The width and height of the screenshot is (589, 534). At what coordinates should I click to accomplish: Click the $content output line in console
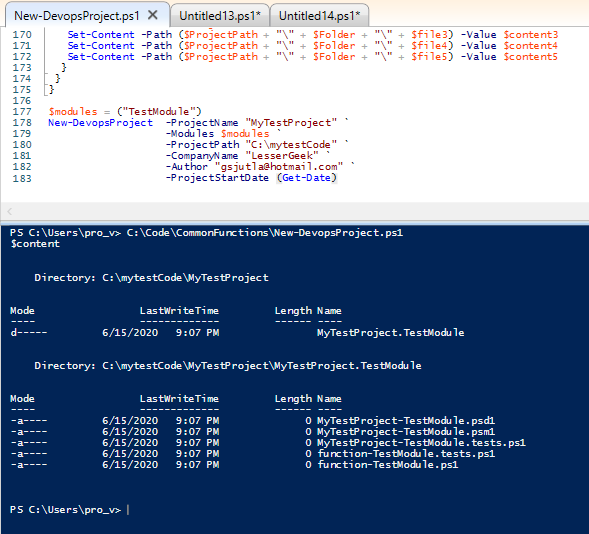click(35, 244)
